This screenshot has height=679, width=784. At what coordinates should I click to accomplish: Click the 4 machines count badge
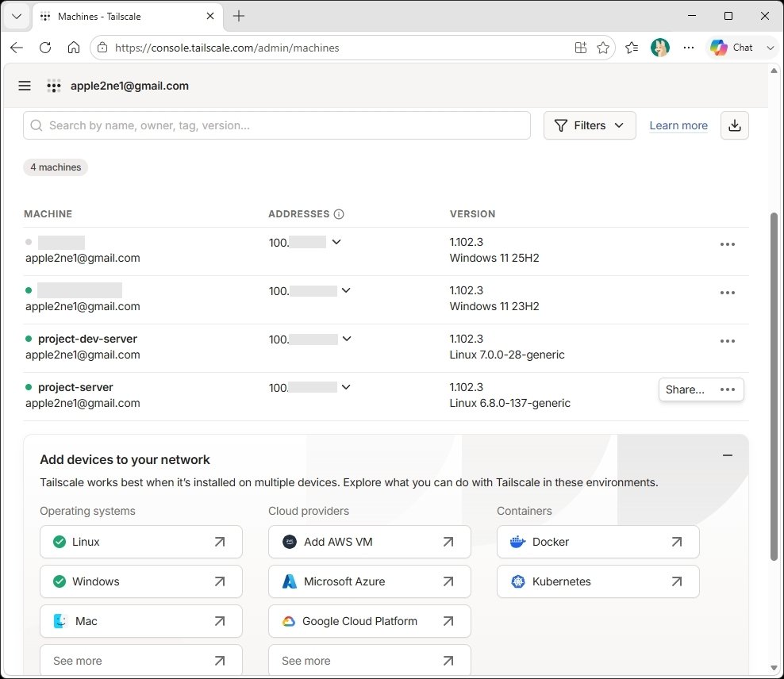(x=56, y=167)
